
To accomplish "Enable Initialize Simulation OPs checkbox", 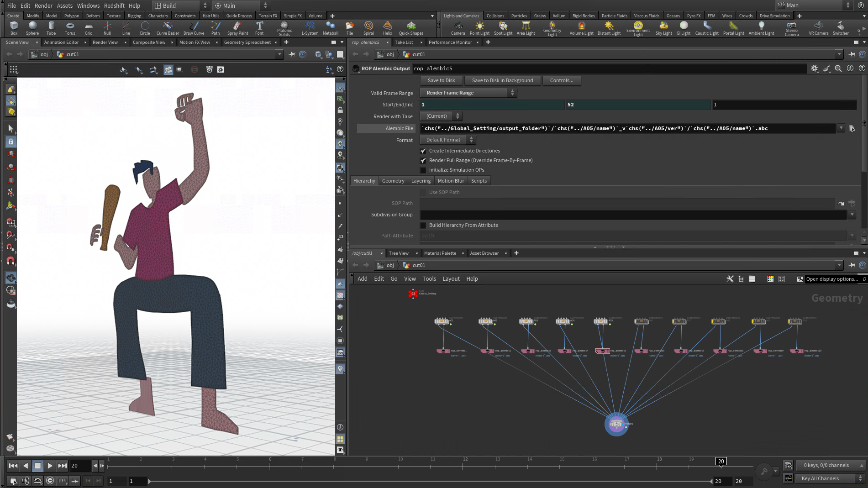I will (x=423, y=170).
